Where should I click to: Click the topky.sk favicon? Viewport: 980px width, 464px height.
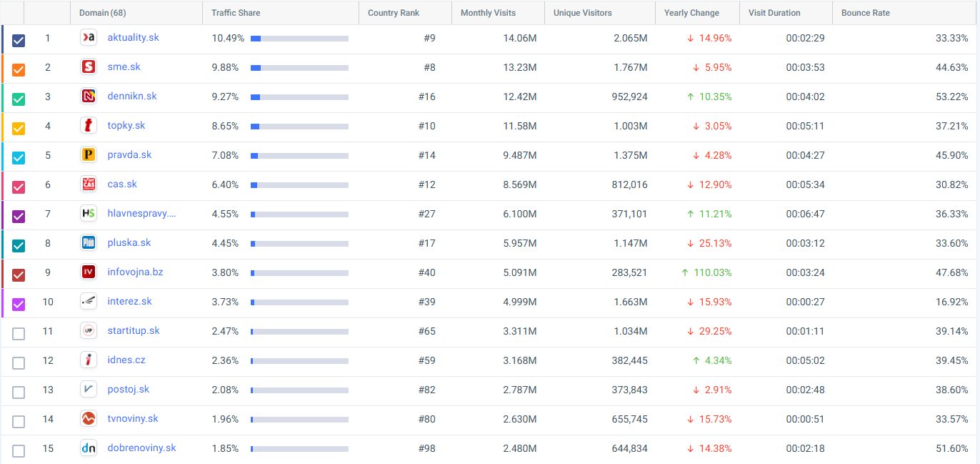coord(89,126)
